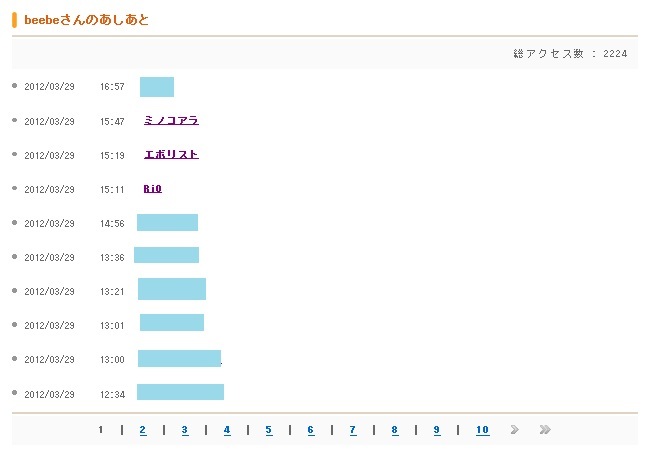This screenshot has width=655, height=451.
Task: Navigate to page 5
Action: (x=268, y=430)
